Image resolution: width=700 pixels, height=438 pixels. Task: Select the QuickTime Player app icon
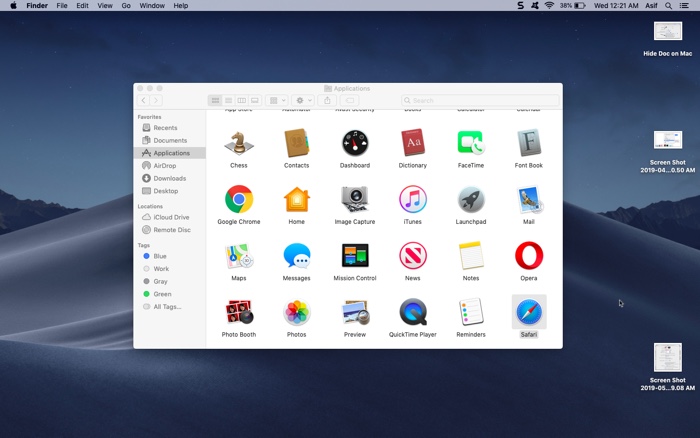click(413, 312)
